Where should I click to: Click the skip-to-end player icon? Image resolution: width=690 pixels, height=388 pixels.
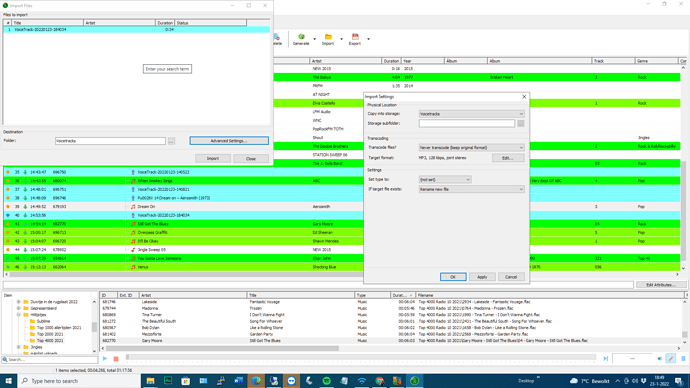point(606,359)
